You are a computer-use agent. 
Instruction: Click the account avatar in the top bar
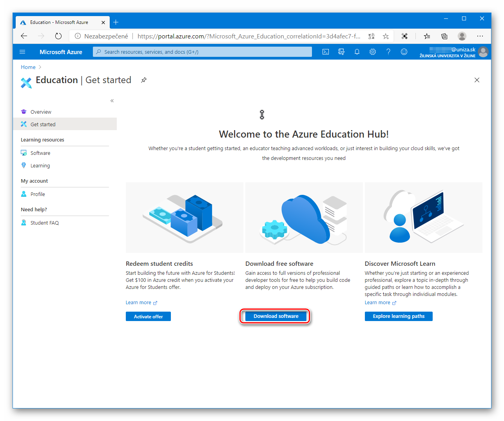click(483, 51)
